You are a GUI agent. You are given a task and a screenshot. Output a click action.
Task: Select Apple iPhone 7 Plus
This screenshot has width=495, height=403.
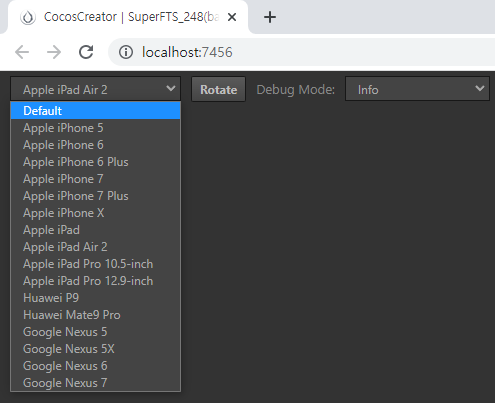point(96,196)
